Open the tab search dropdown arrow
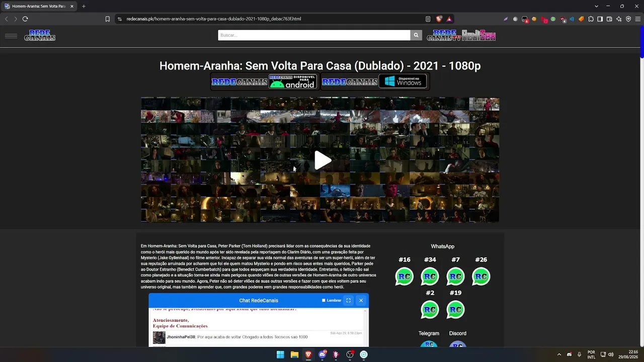Image resolution: width=644 pixels, height=362 pixels. point(596,7)
